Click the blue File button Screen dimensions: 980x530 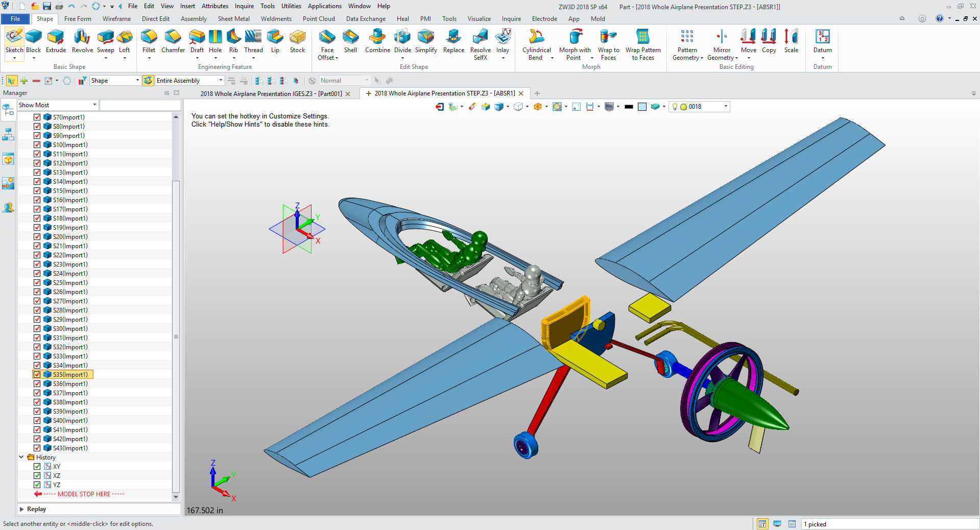coord(15,19)
